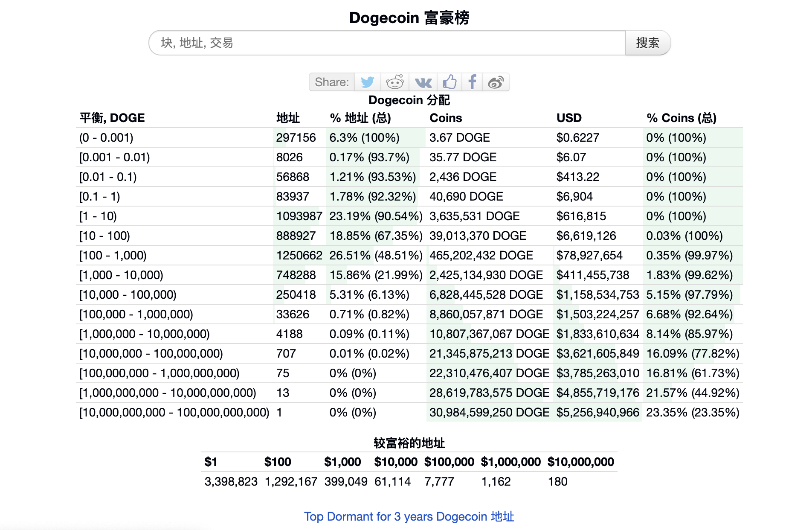Select the [0.001 - 0.01) range cell
The width and height of the screenshot is (812, 530).
pos(114,157)
